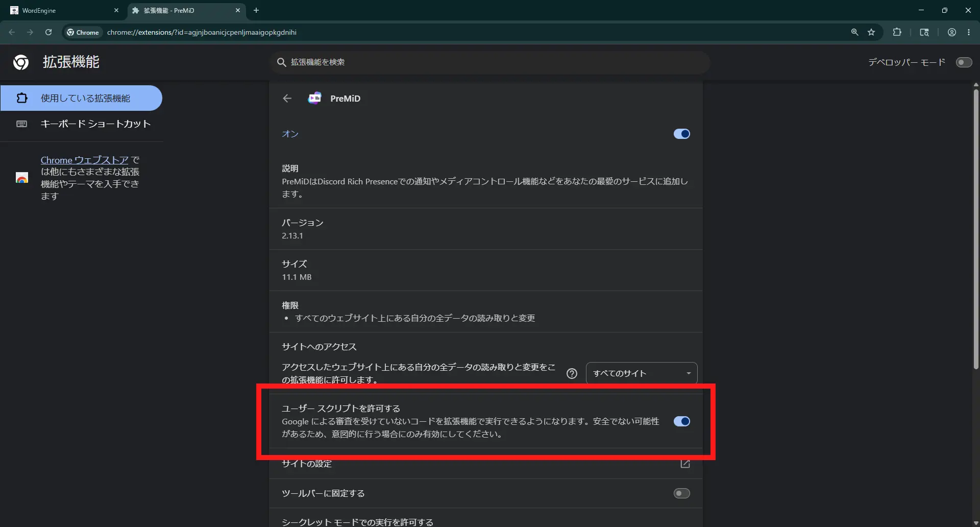
Task: Open site settings external link icon
Action: tap(685, 464)
